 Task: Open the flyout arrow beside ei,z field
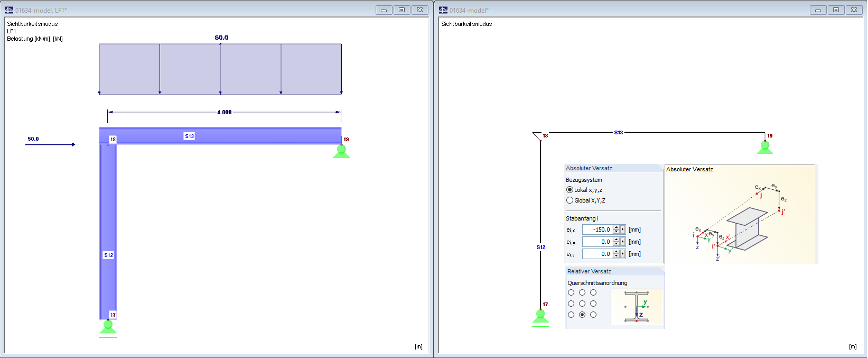pos(622,254)
